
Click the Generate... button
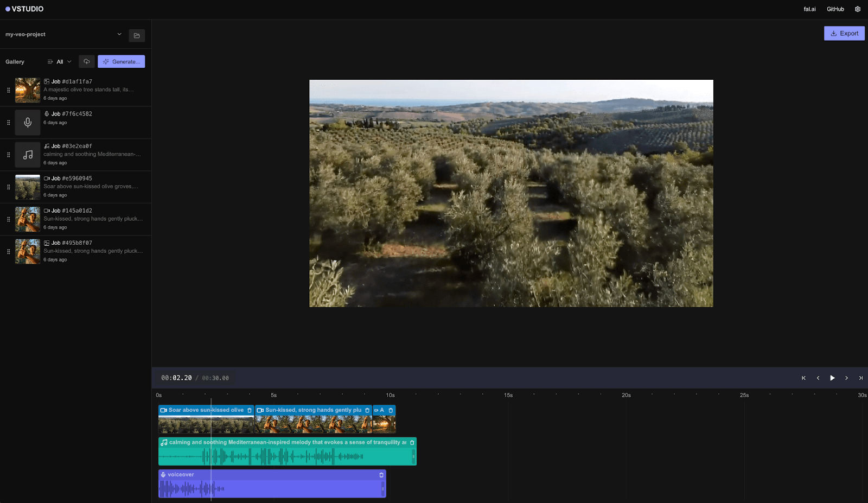tap(121, 61)
